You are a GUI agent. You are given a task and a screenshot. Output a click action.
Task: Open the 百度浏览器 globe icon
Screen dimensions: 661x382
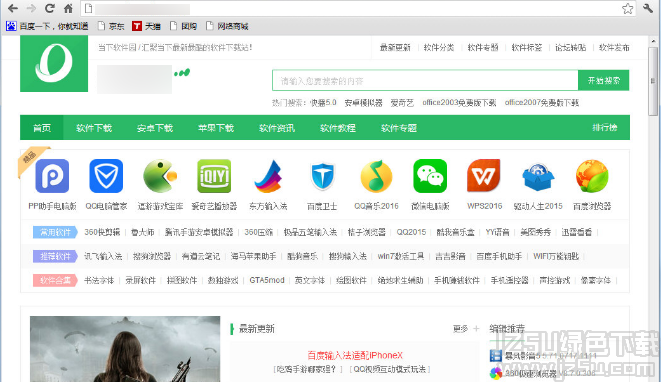[592, 176]
